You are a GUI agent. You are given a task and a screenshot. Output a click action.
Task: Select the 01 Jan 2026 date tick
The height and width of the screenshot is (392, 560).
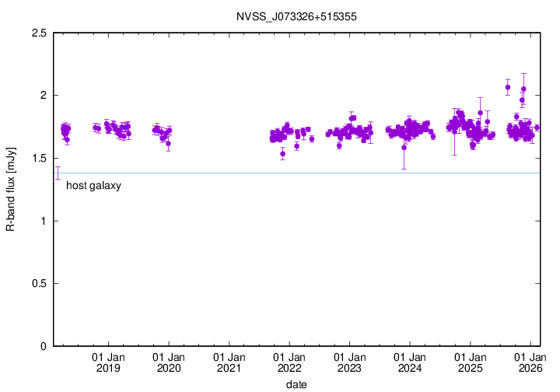point(530,361)
